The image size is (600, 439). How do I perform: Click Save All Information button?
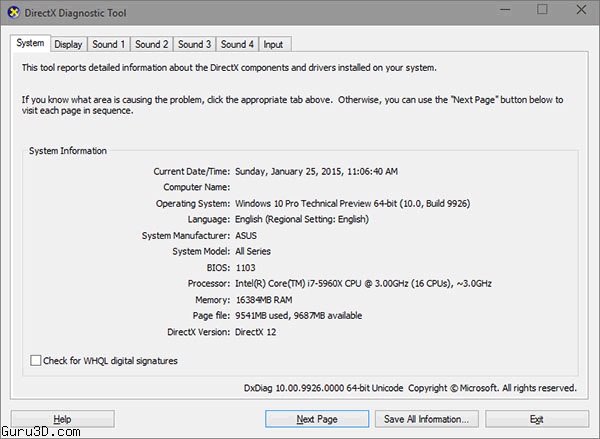tap(427, 419)
